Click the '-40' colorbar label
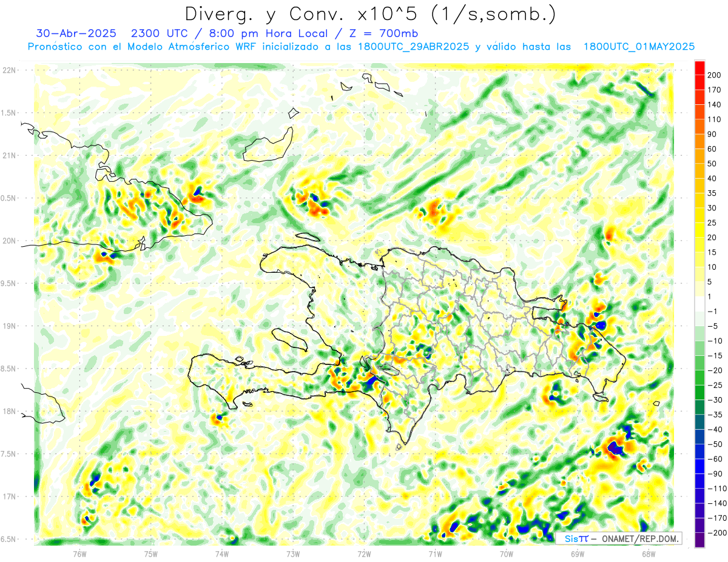This screenshot has height=562, width=728. point(716,429)
